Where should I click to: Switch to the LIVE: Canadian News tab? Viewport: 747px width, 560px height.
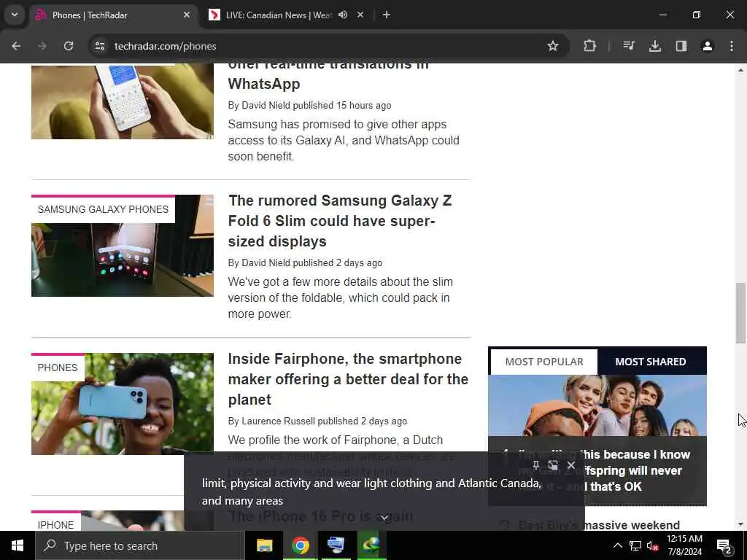click(278, 15)
